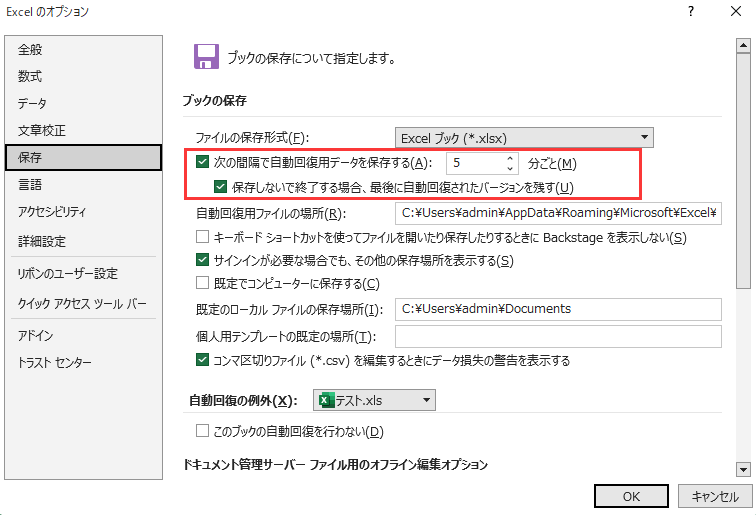756x515 pixels.
Task: Open クイック アクセス ツール バー category
Action: click(82, 304)
